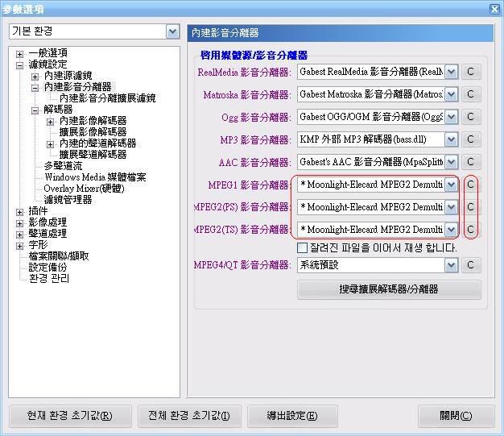Click the C button beside MPEG4/QT splitter
The image size is (504, 436).
[x=470, y=265]
